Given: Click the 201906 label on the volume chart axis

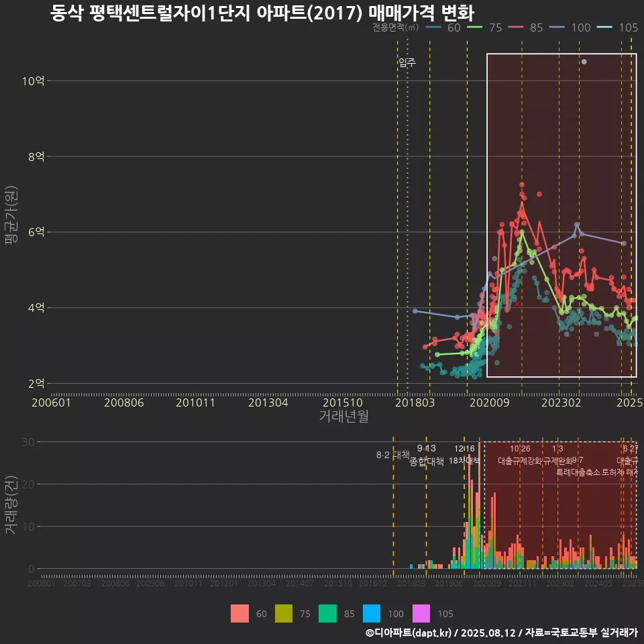Looking at the screenshot, I should coord(449,583).
